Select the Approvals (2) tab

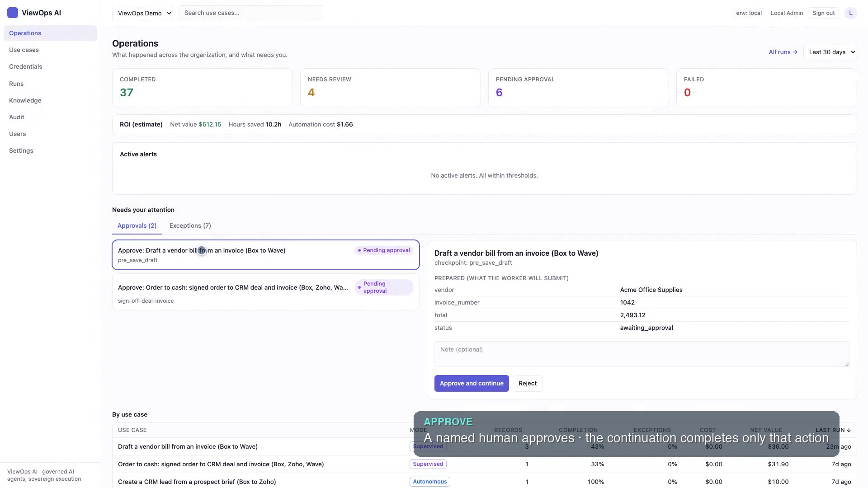(x=137, y=225)
